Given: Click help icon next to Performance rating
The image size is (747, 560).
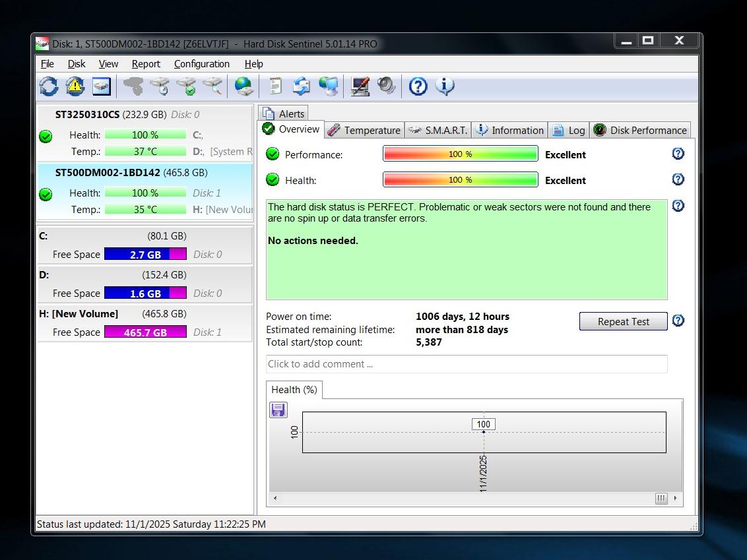Looking at the screenshot, I should coord(678,154).
